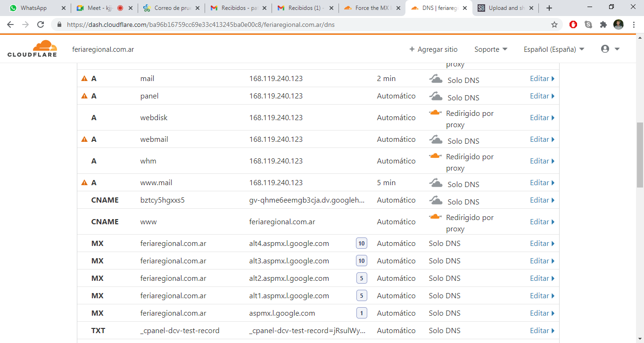Click the page vertical scrollbar thumb
The image size is (644, 343).
click(640, 155)
